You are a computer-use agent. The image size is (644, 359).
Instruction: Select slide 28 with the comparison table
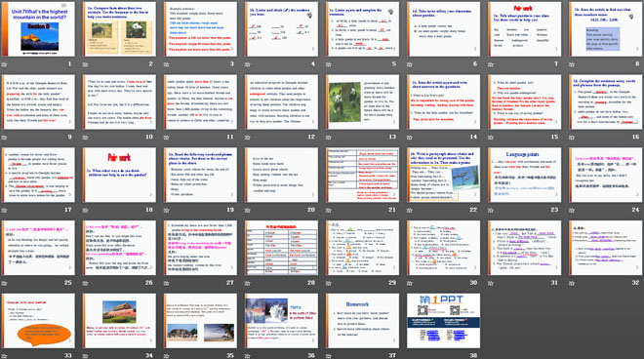[281, 248]
